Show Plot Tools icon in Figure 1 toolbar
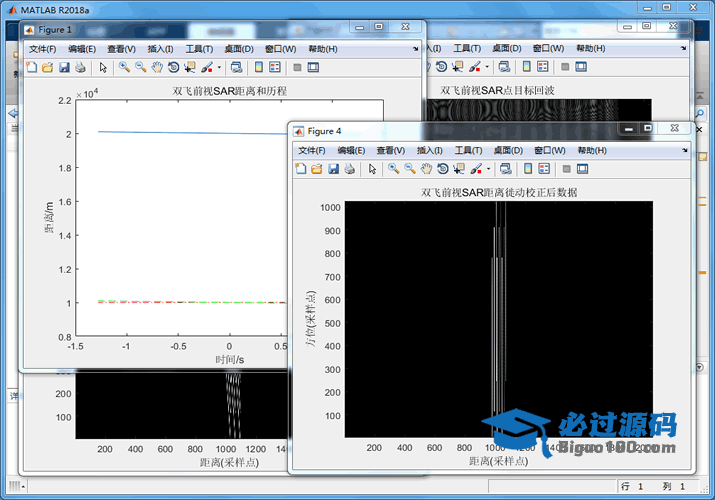 tap(313, 67)
